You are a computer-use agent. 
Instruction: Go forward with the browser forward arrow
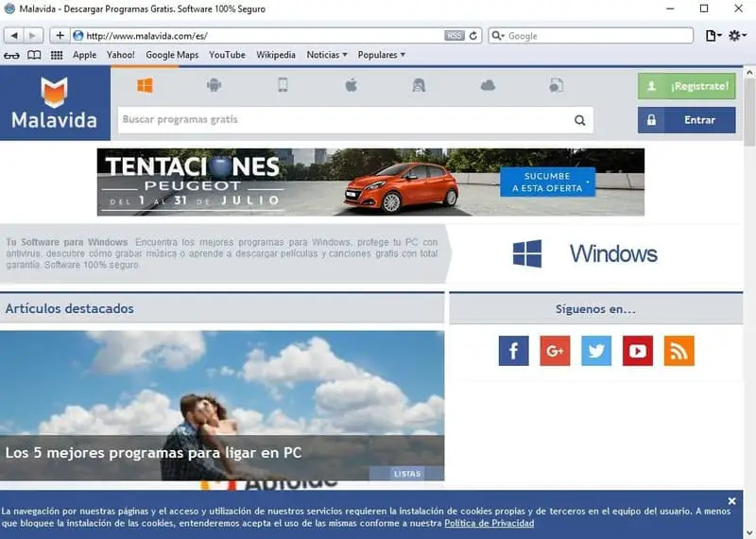pos(33,36)
